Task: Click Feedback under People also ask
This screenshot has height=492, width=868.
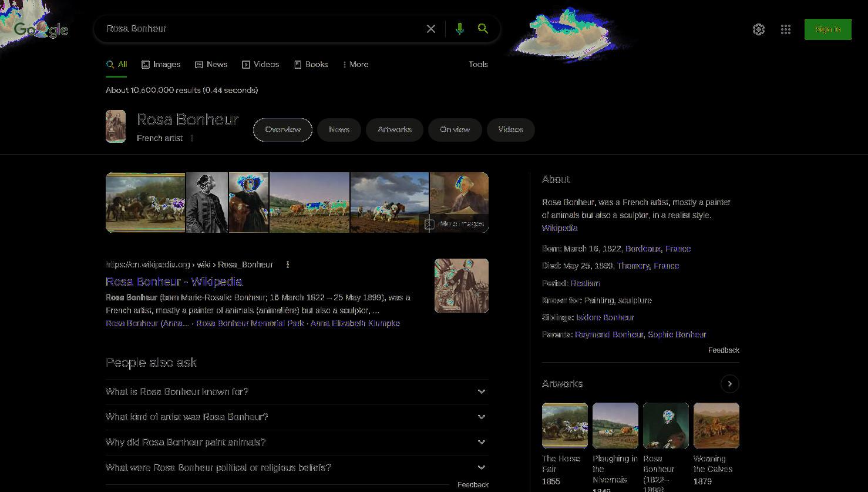Action: (473, 485)
